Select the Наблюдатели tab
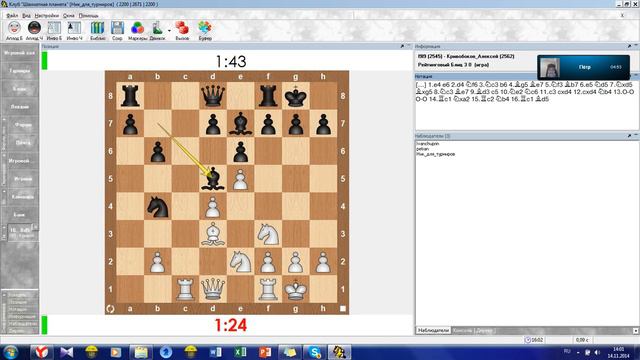Viewport: 640px width, 360px height. [433, 330]
